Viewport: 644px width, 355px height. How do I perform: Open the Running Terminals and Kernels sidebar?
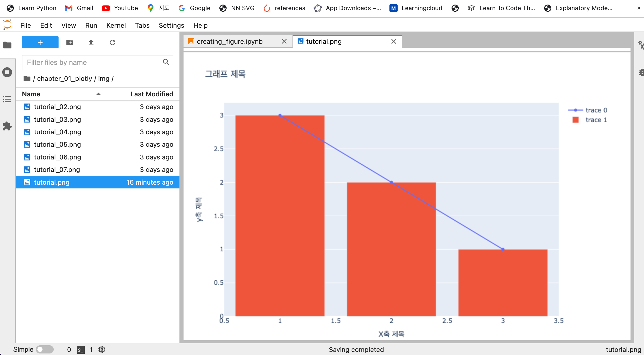(x=7, y=72)
